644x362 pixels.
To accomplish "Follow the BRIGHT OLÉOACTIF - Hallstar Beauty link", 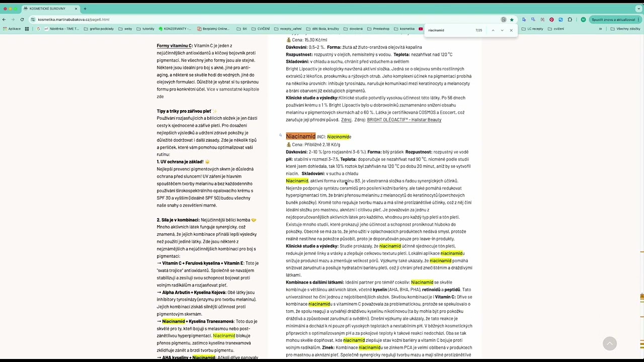I will [x=404, y=120].
